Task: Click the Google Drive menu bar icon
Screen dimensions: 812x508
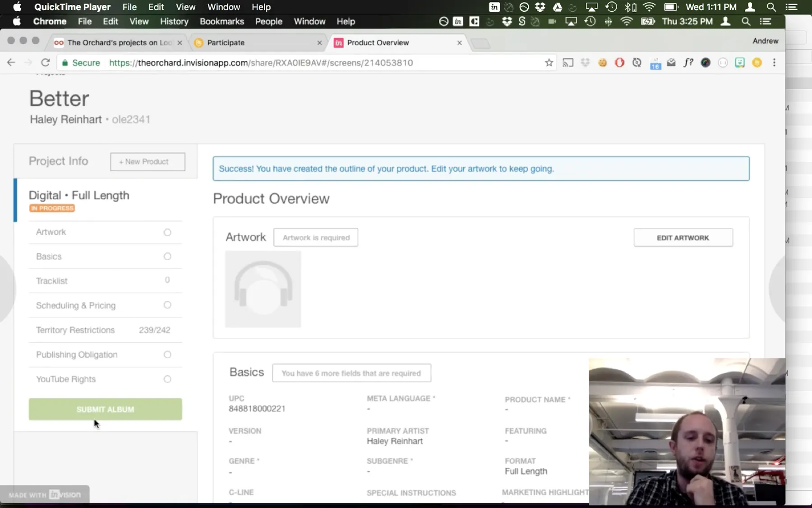Action: 558,7
